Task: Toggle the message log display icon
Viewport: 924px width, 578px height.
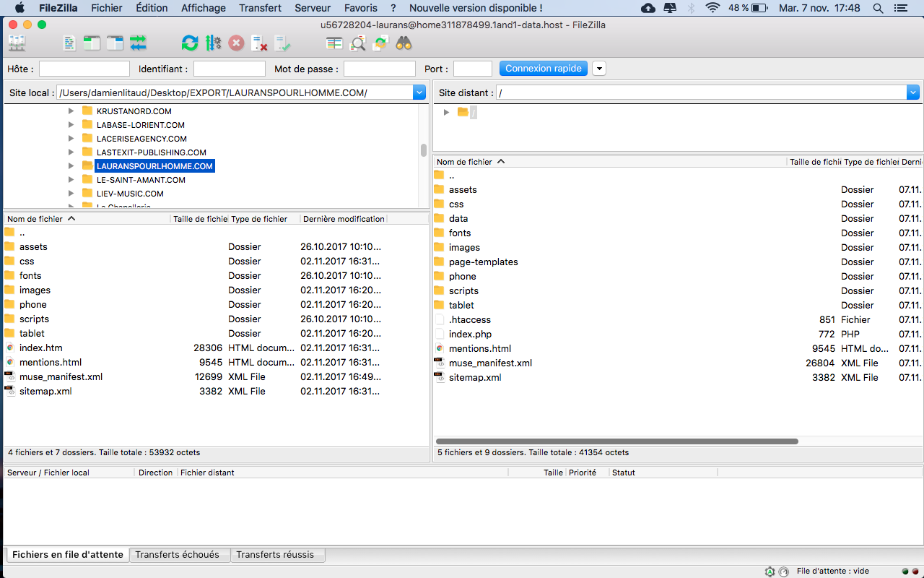Action: (69, 43)
